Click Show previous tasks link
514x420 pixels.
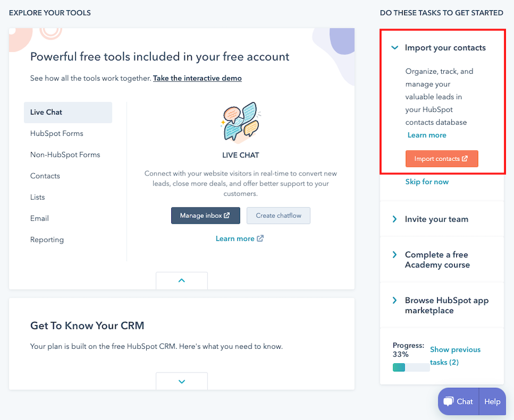[x=455, y=356]
